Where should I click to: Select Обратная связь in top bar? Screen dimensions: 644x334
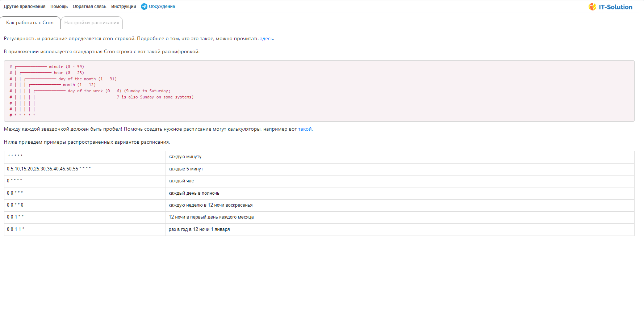89,7
